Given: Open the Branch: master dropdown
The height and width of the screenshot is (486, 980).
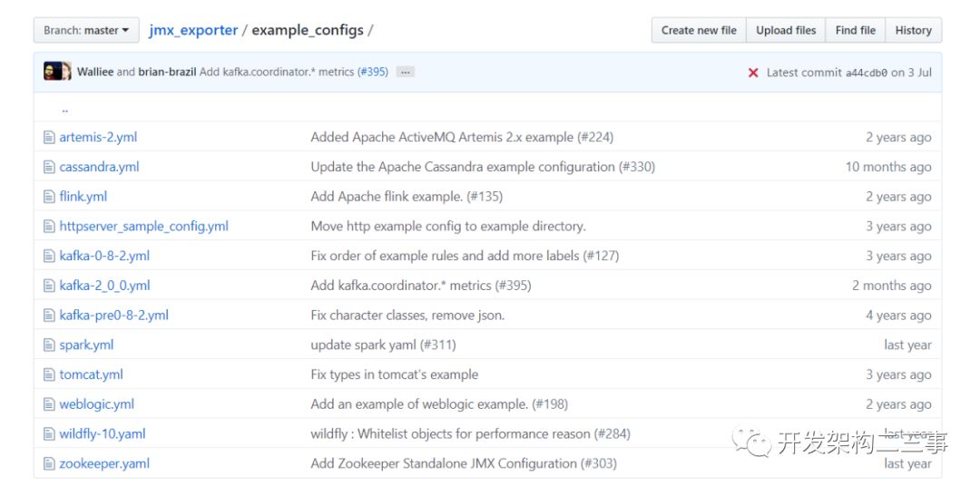Looking at the screenshot, I should 86,30.
